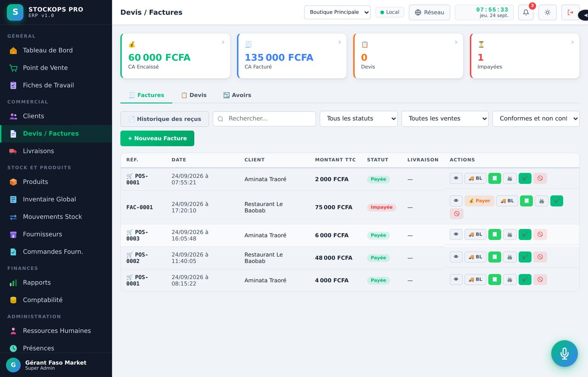
Task: Print invoice FAC-0001 with printer icon
Action: tap(542, 201)
